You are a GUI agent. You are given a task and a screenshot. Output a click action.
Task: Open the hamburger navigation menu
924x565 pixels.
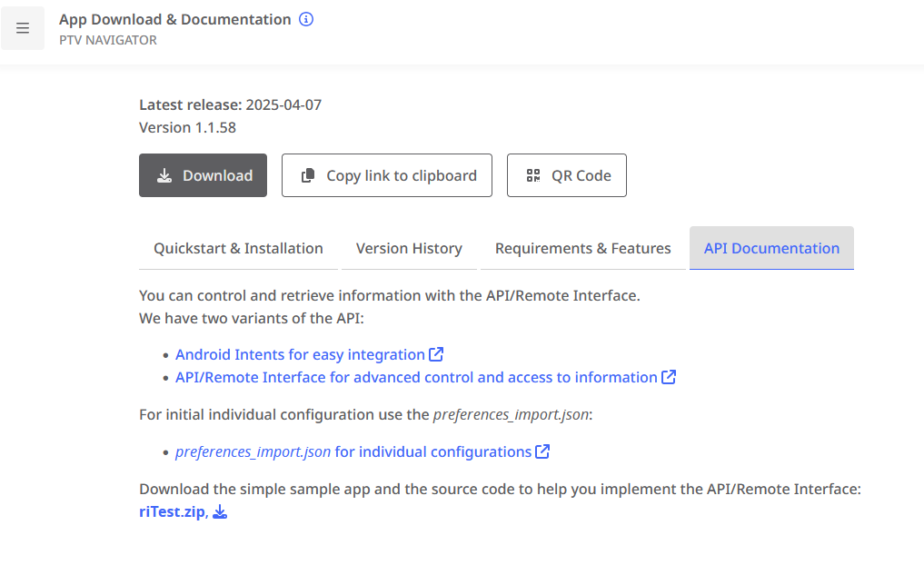(23, 28)
